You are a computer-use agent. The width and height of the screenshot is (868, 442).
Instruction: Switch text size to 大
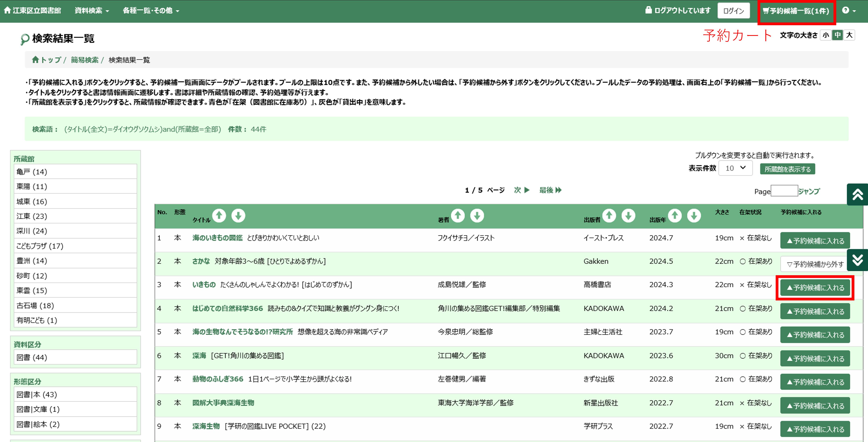[849, 35]
